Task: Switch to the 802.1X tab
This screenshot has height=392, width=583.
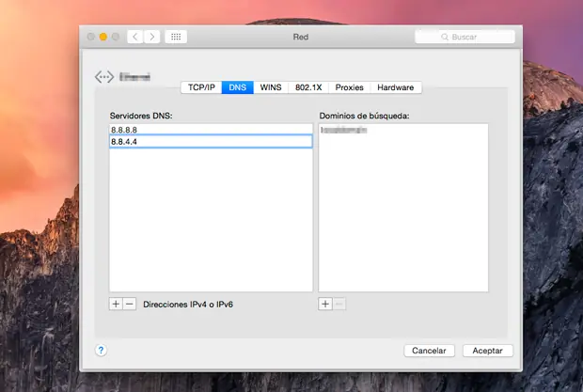Action: pos(308,87)
